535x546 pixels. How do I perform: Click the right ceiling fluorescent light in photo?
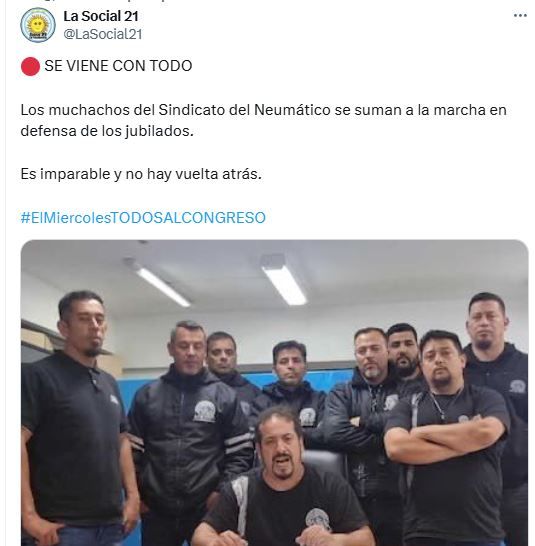pos(285,283)
